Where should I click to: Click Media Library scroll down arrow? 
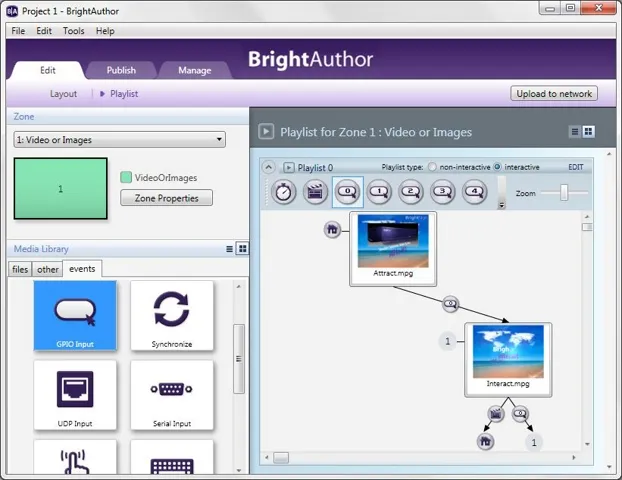(x=239, y=470)
